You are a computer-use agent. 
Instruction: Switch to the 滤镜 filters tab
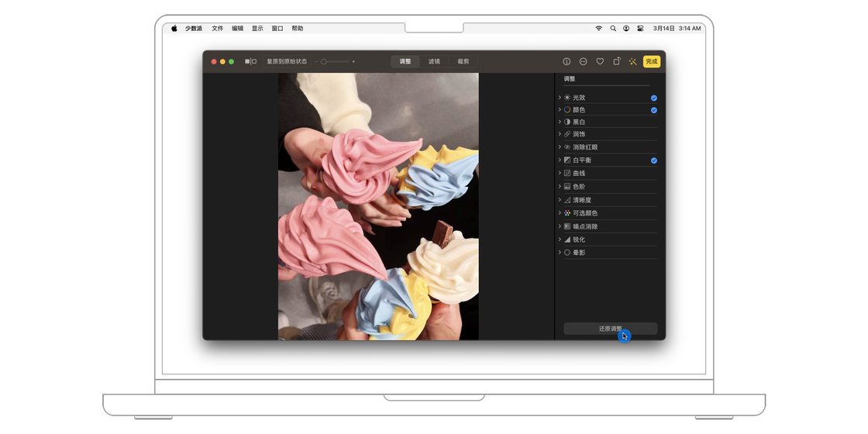(434, 61)
